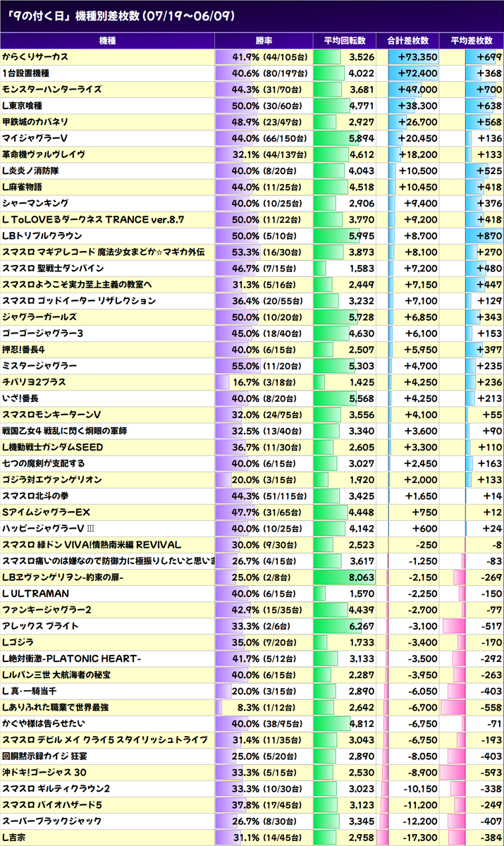This screenshot has height=846, width=504.
Task: Click the マイジャグラーV machine name
Action: click(35, 138)
